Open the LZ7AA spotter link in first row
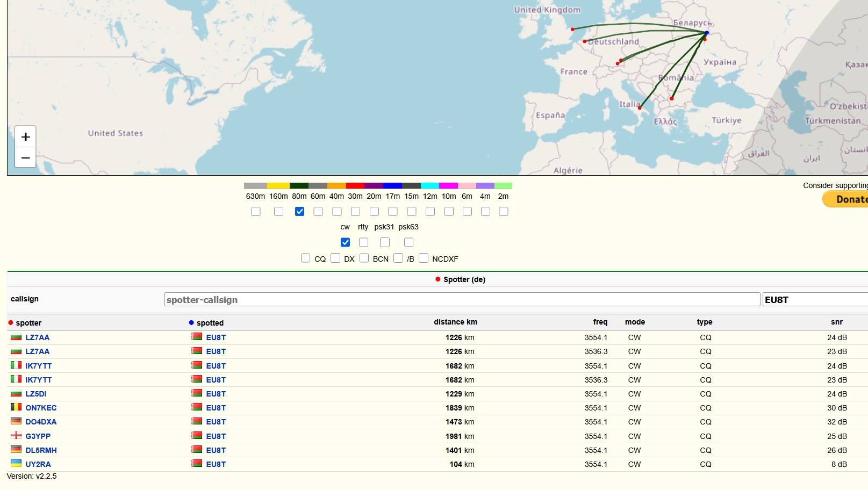 37,338
